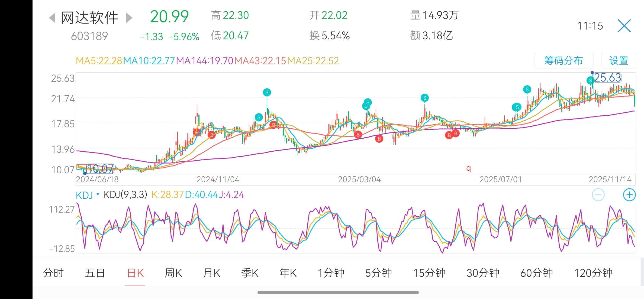This screenshot has height=299, width=644.
Task: Go to previous stock using left arrow
Action: (x=52, y=18)
